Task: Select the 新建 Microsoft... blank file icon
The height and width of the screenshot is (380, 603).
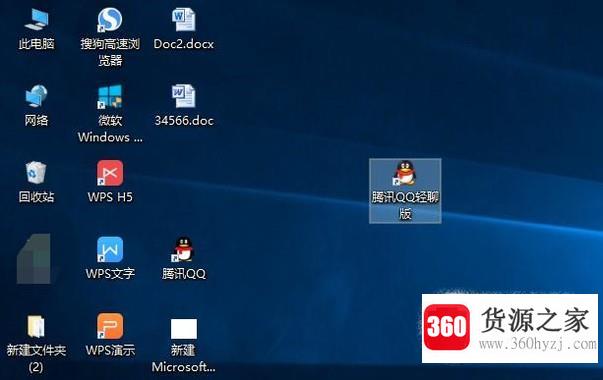Action: (x=184, y=328)
